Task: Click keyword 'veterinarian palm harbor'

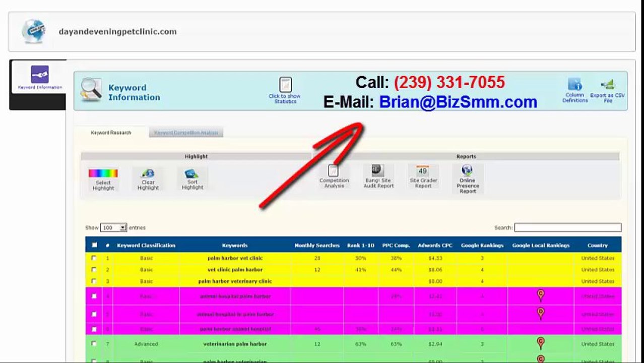Action: pos(235,344)
